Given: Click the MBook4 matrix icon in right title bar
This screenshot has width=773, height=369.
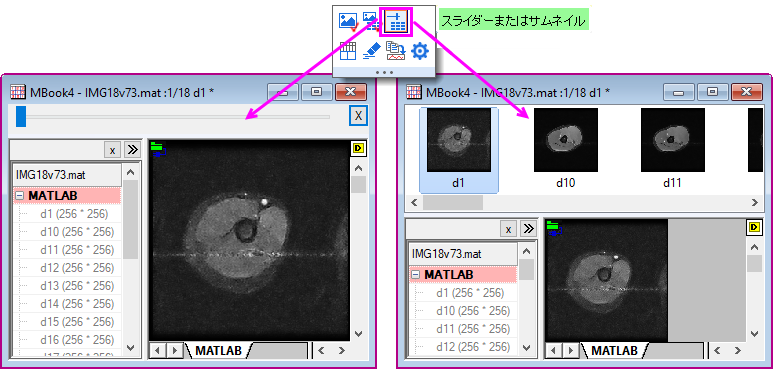Looking at the screenshot, I should pos(415,92).
